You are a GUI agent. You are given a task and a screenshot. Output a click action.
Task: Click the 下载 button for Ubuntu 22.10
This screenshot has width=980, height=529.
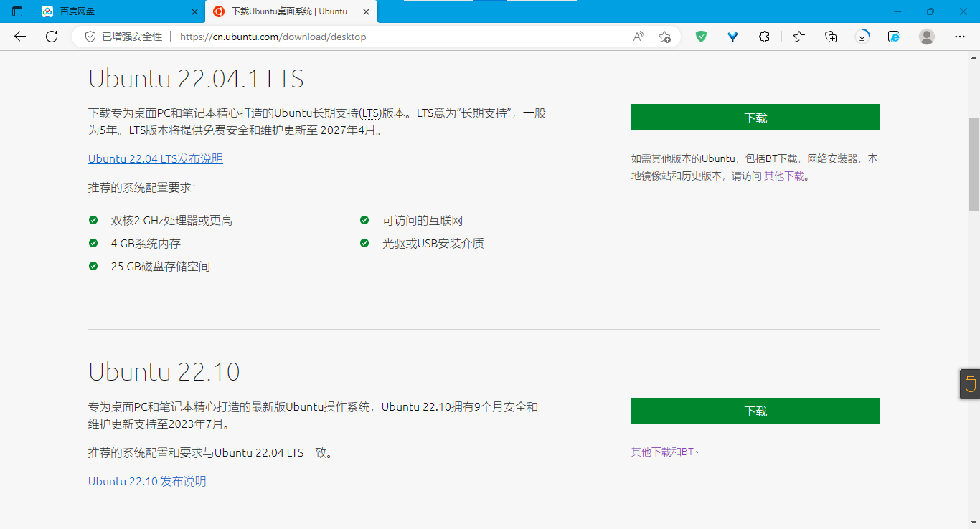coord(755,411)
